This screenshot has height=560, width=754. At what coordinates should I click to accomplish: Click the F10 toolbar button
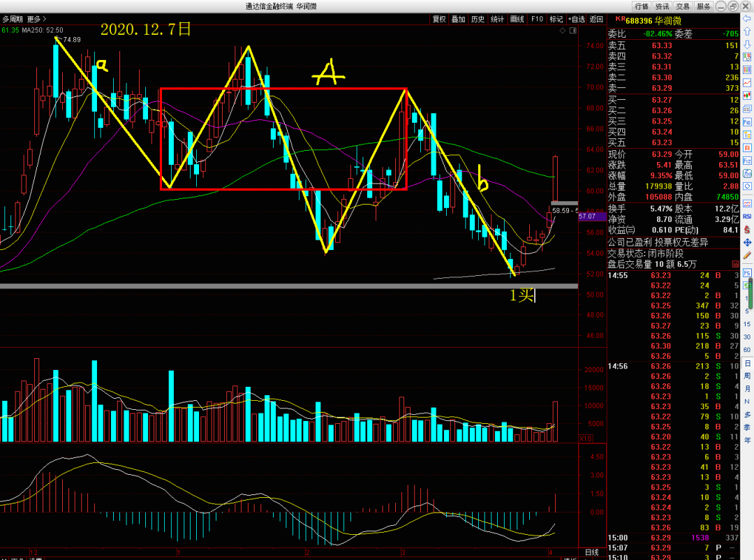(537, 20)
